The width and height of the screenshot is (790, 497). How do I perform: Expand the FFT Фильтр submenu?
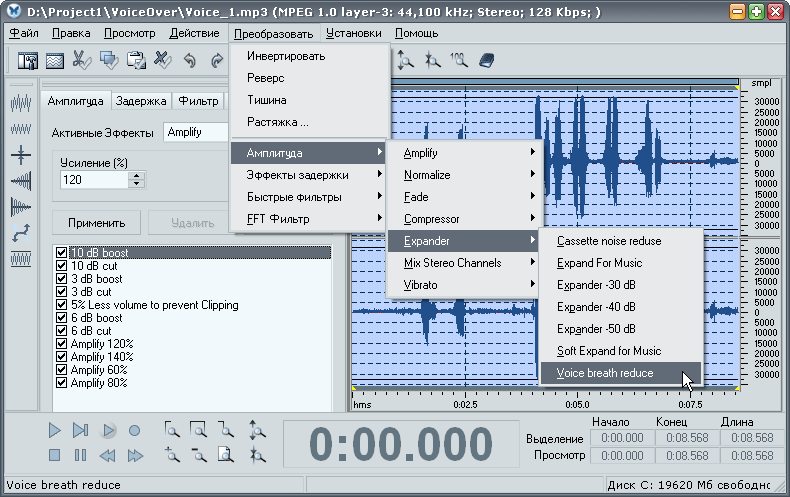(x=308, y=219)
